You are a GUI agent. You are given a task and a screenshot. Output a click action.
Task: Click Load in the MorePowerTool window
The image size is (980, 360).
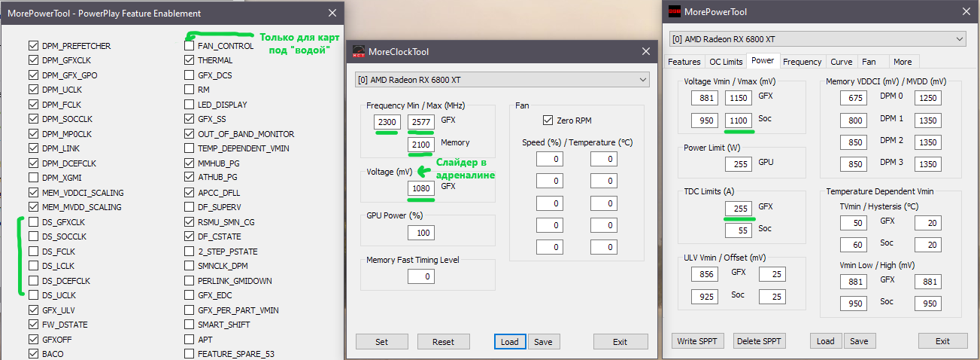tap(826, 341)
